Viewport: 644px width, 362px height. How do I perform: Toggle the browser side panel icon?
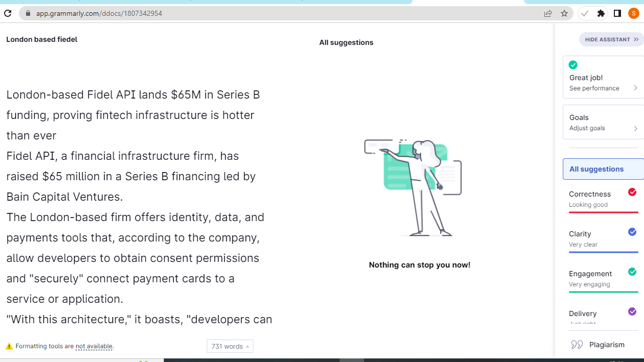pos(617,13)
